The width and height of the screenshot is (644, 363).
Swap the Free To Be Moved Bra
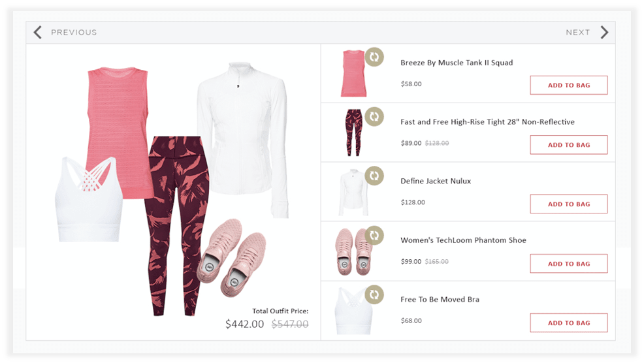(374, 294)
